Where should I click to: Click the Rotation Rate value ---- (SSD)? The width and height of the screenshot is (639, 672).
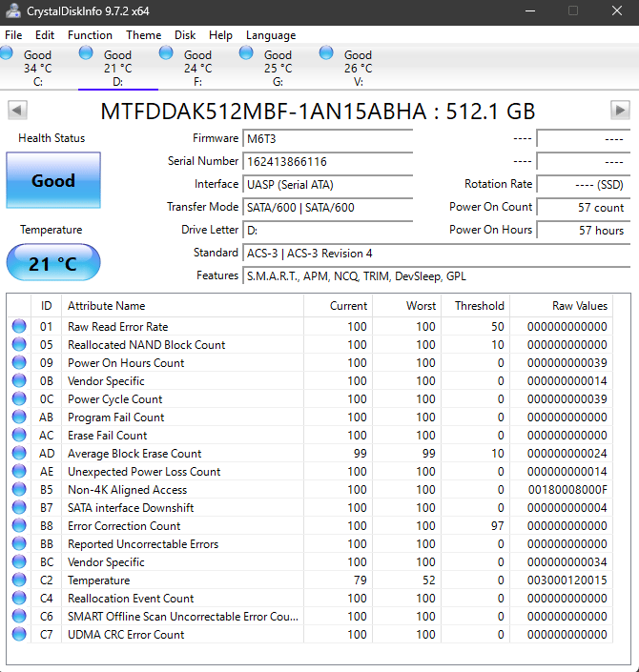(584, 185)
